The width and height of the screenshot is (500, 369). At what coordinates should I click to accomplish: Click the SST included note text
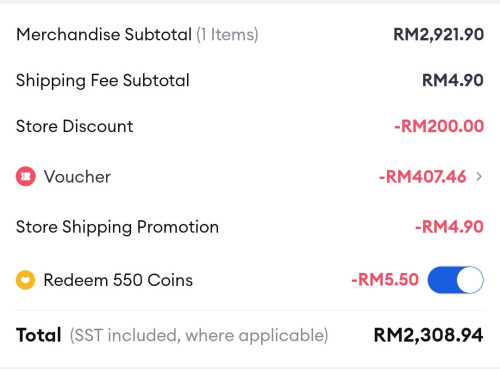199,335
